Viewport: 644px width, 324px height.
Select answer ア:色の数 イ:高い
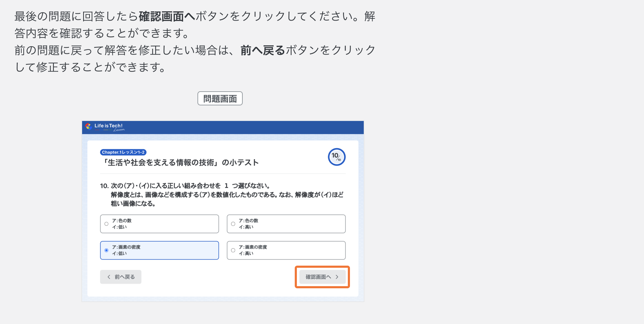[x=286, y=224]
